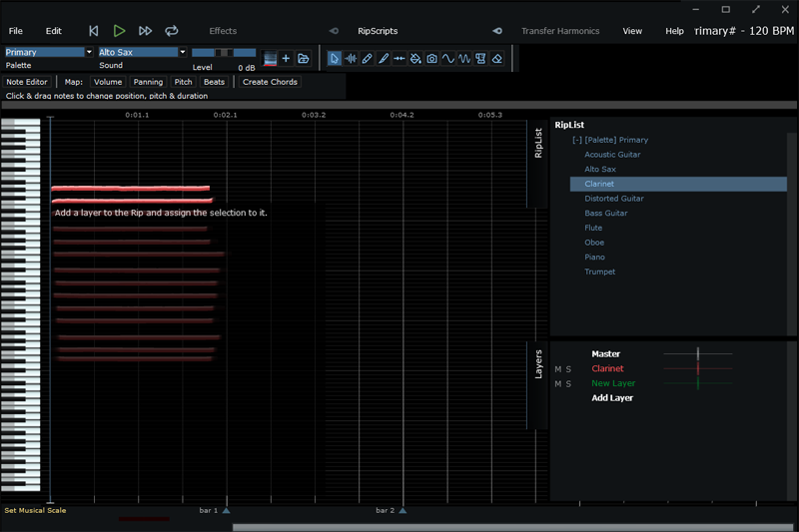Screen dimensions: 799x532
Task: Click the camera snapshot tool icon
Action: pyautogui.click(x=431, y=59)
